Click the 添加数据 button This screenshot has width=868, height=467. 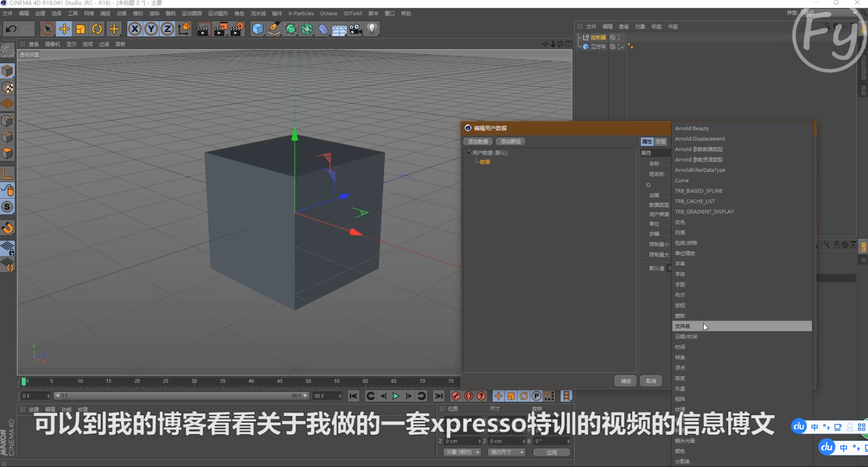pyautogui.click(x=478, y=142)
